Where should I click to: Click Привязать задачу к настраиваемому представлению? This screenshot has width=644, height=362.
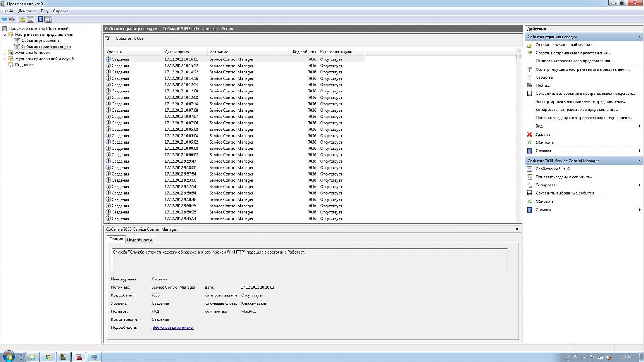point(584,118)
